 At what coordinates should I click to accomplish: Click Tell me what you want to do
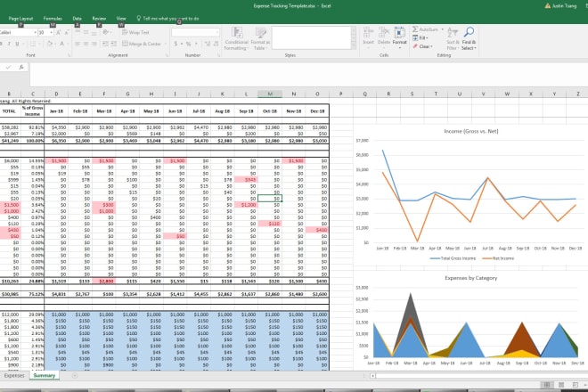click(x=167, y=19)
